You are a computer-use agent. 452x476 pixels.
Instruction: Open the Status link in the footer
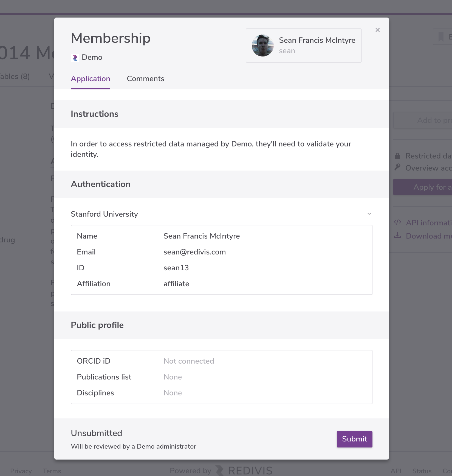(x=422, y=471)
